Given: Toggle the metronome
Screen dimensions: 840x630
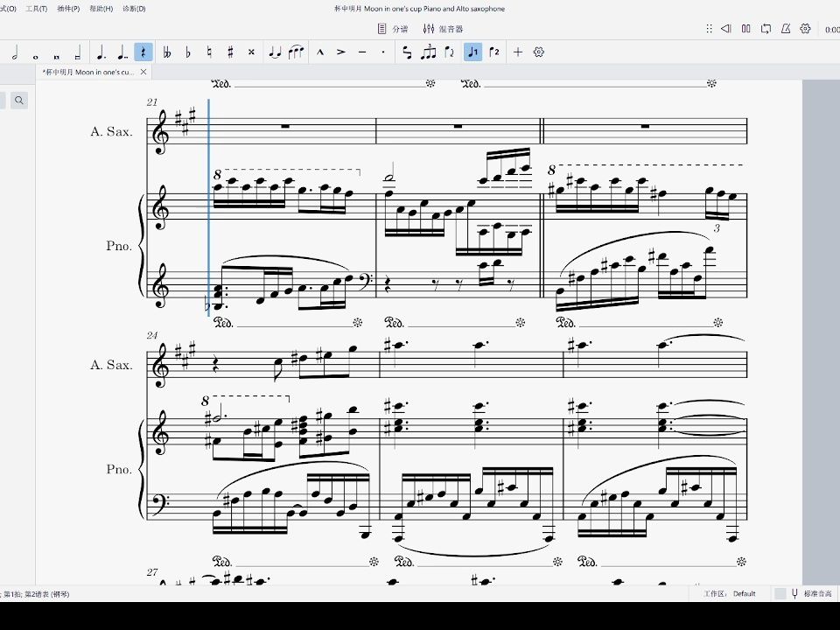Looking at the screenshot, I should click(786, 29).
